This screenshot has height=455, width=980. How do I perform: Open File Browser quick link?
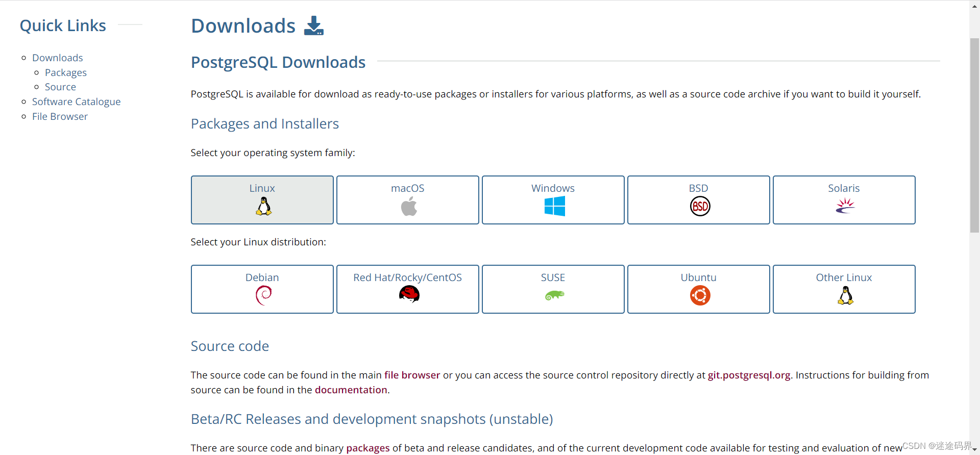coord(60,116)
